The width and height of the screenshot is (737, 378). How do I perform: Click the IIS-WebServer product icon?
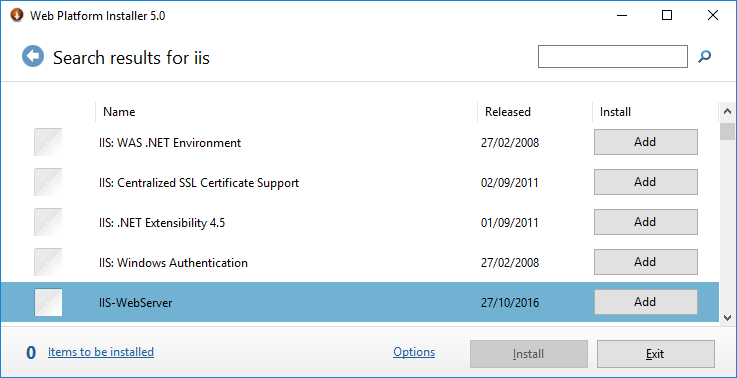48,302
